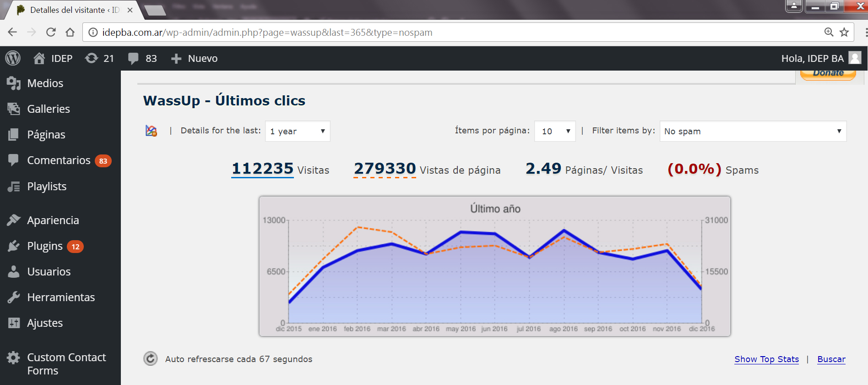
Task: Reload the page in browser
Action: click(51, 32)
